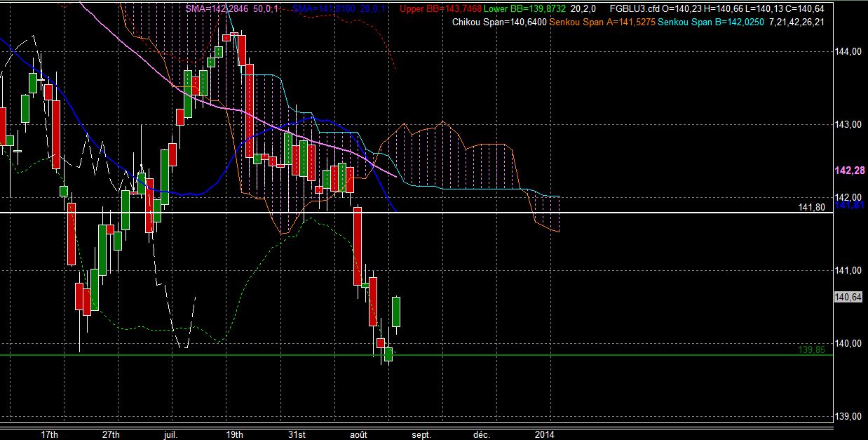
Task: Select the cyan Senkou Span B label
Action: (710, 23)
